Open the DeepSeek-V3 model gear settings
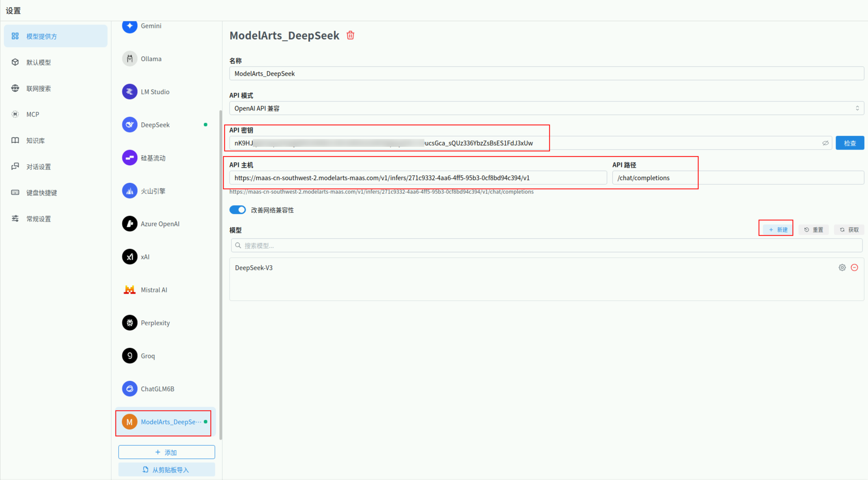Image resolution: width=868 pixels, height=480 pixels. point(842,268)
